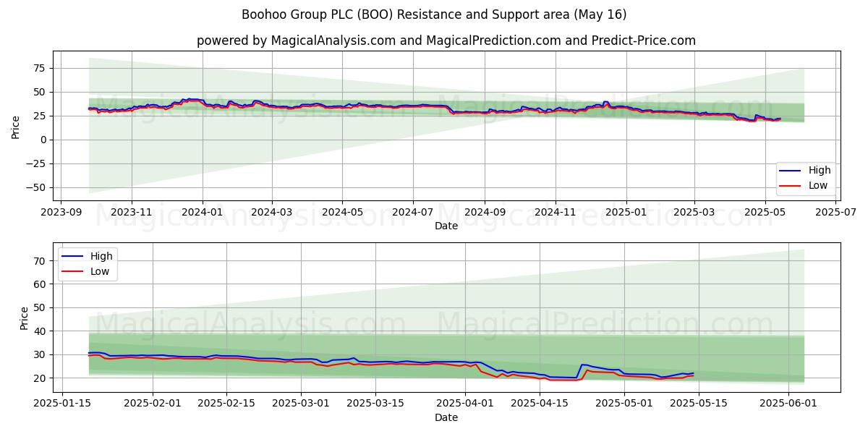Image resolution: width=868 pixels, height=434 pixels.
Task: Click the '2025-05-15' tick label
Action: (x=699, y=404)
